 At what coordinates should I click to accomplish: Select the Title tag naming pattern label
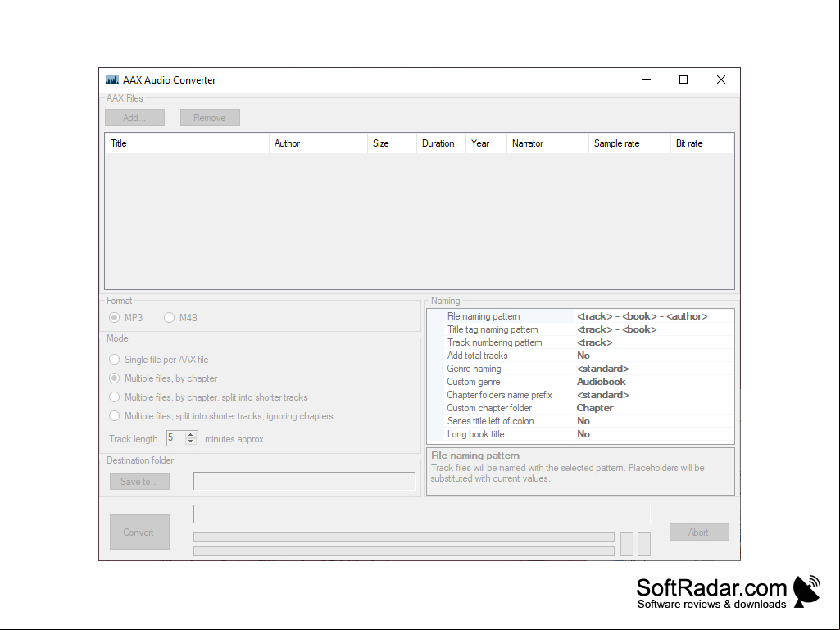tap(493, 329)
